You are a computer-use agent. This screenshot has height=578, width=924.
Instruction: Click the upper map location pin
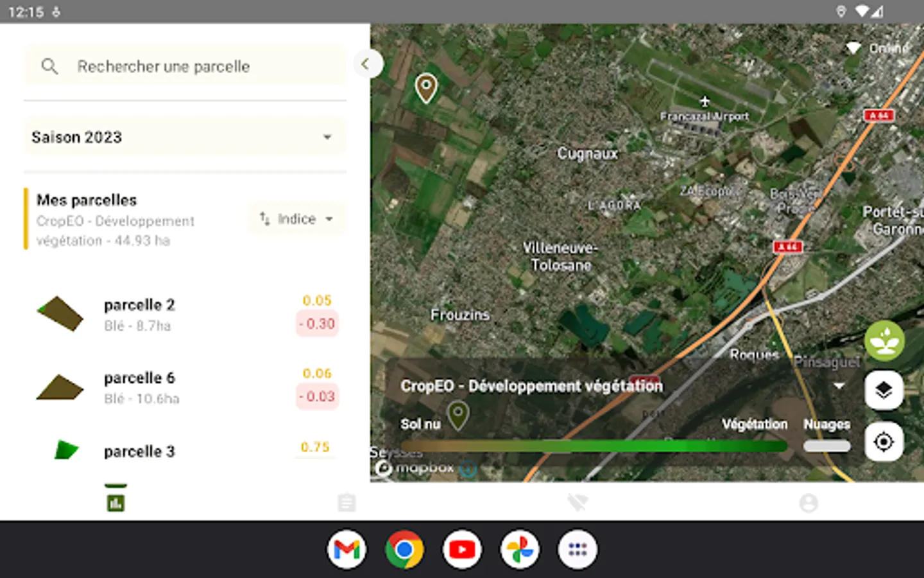(x=426, y=88)
